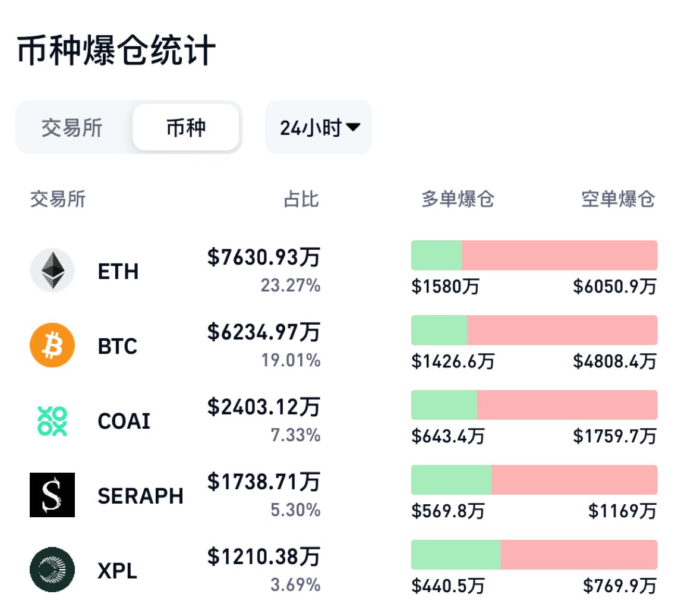Click the ETH coin logo
700x610 pixels.
click(x=52, y=271)
